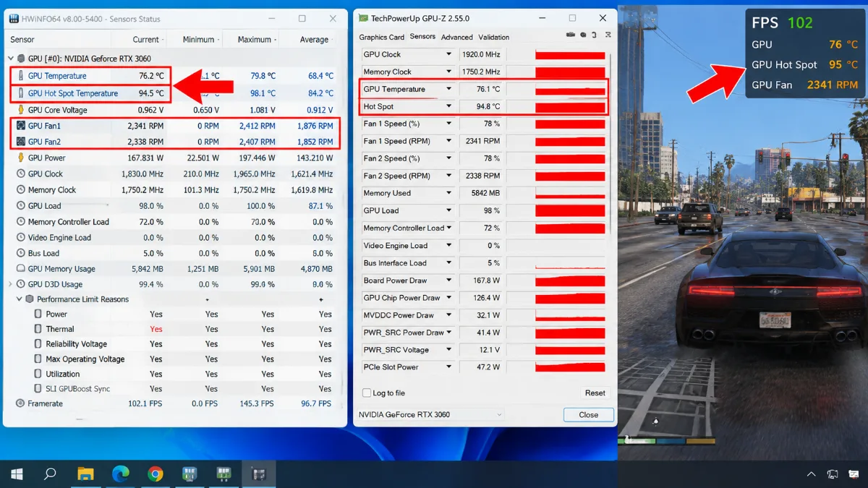The height and width of the screenshot is (488, 868).
Task: Select the Thermal row under Performance Limit Reasons
Action: coord(172,329)
